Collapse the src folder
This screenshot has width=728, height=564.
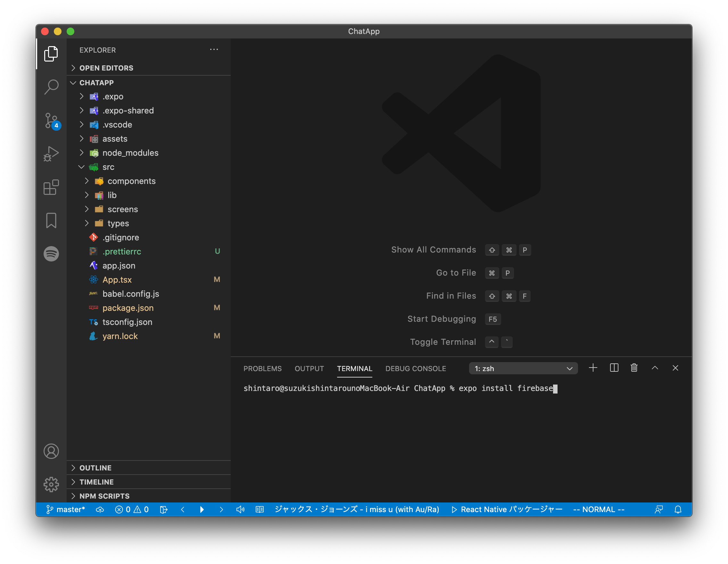click(108, 167)
